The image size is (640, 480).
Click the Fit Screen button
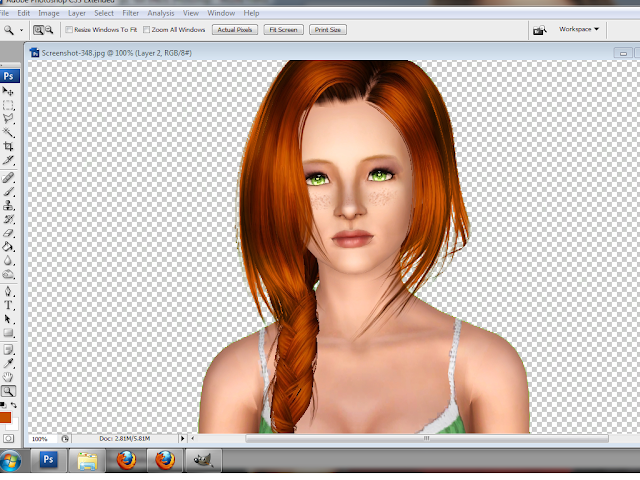(x=283, y=30)
